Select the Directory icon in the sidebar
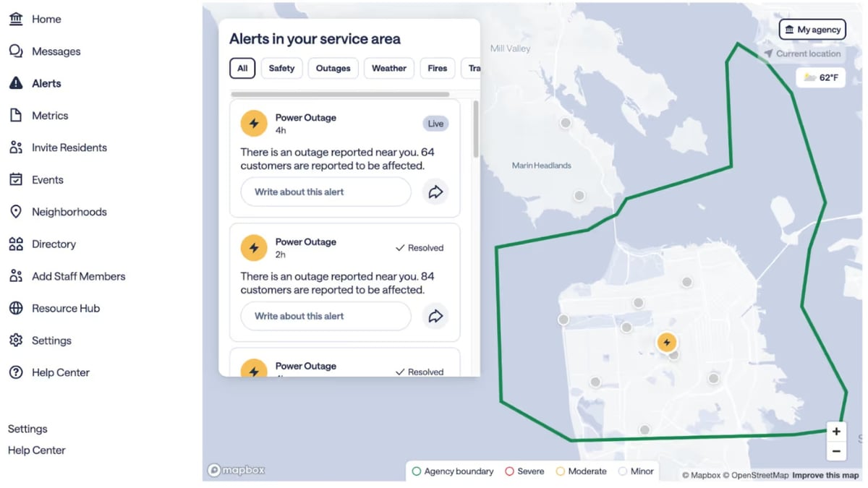The width and height of the screenshot is (868, 488). [16, 244]
